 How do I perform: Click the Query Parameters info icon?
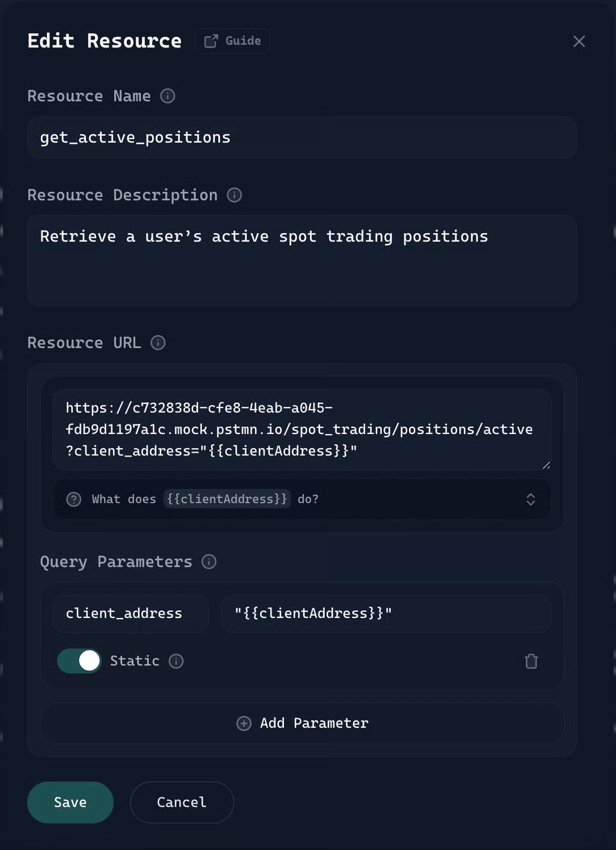(x=209, y=561)
